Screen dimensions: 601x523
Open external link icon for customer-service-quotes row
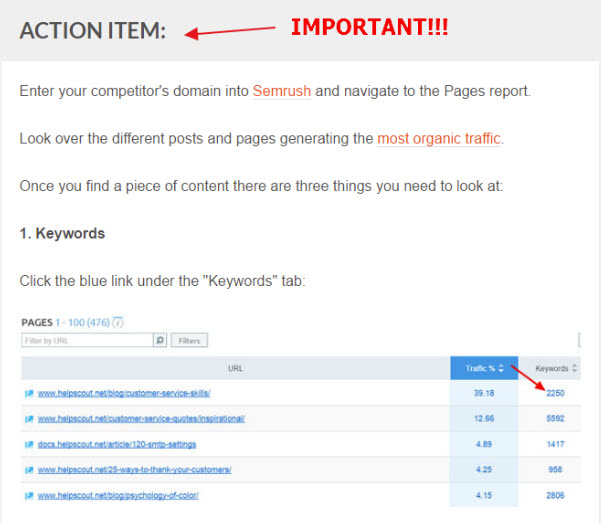click(29, 418)
